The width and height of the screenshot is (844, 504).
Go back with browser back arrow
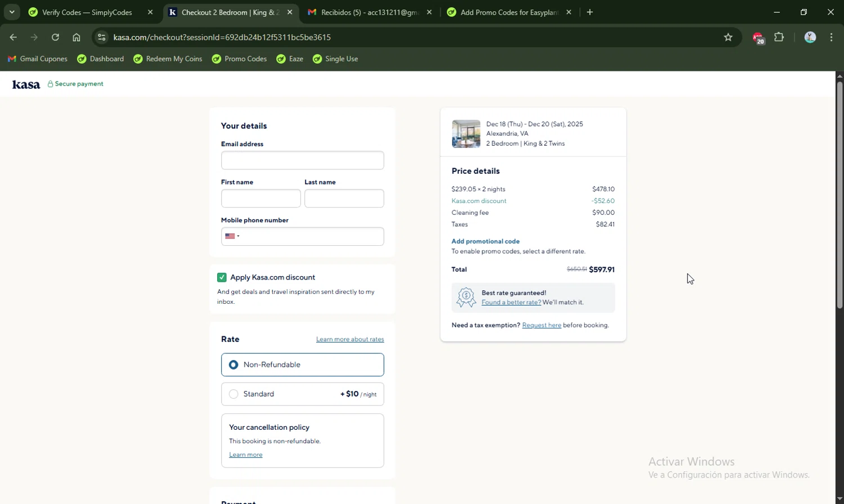coord(14,37)
